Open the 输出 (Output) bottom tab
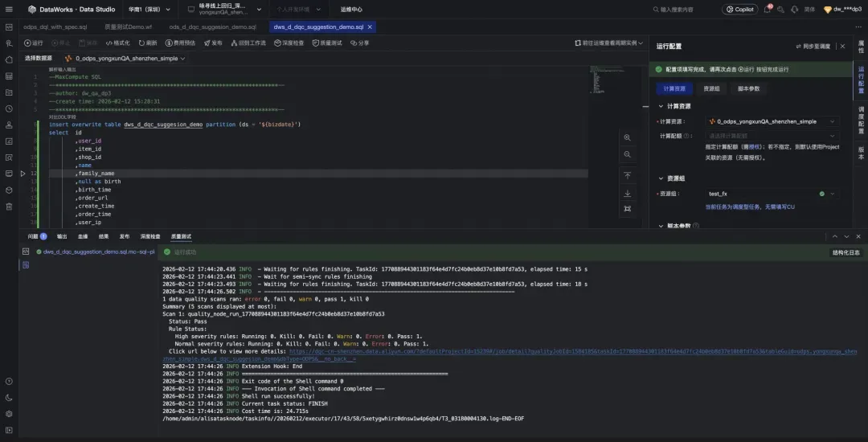This screenshot has width=868, height=442. 62,236
